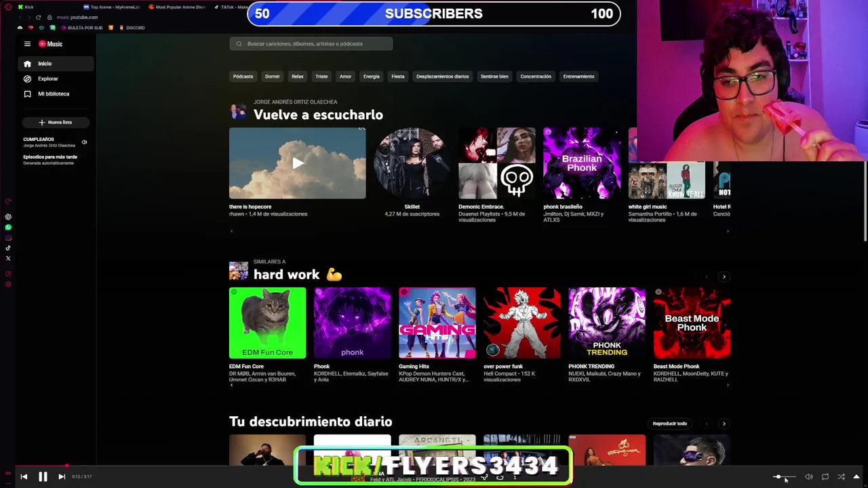Open Instagram in the Opera sidebar
The width and height of the screenshot is (868, 488).
(8, 238)
